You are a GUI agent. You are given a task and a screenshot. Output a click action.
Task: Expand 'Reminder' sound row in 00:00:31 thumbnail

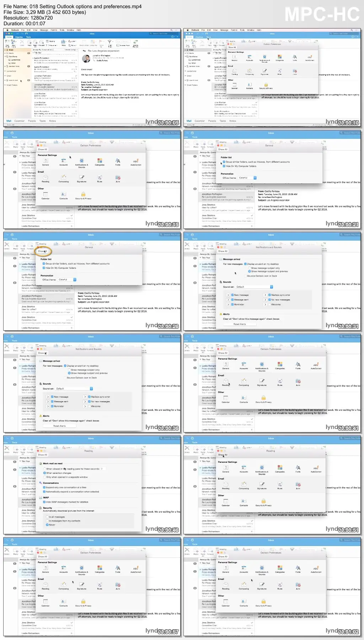(x=228, y=304)
